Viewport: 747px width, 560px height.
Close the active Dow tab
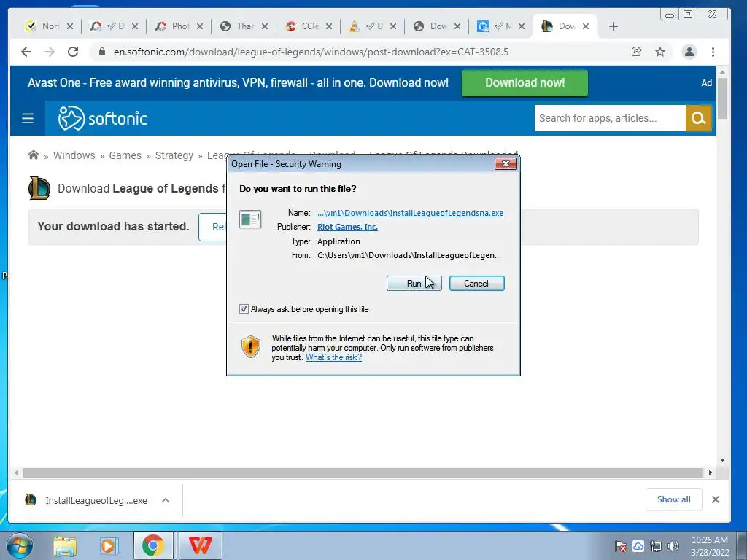pos(586,26)
